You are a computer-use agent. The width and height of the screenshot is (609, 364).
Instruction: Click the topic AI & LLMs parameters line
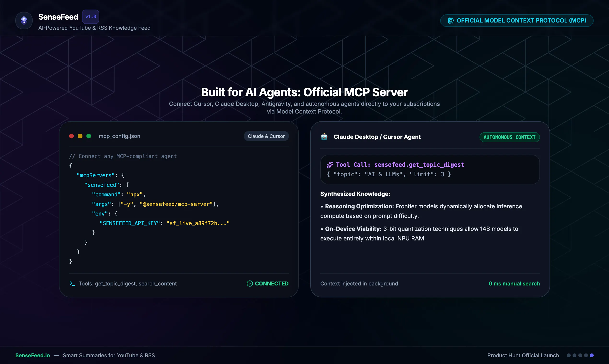pos(389,174)
